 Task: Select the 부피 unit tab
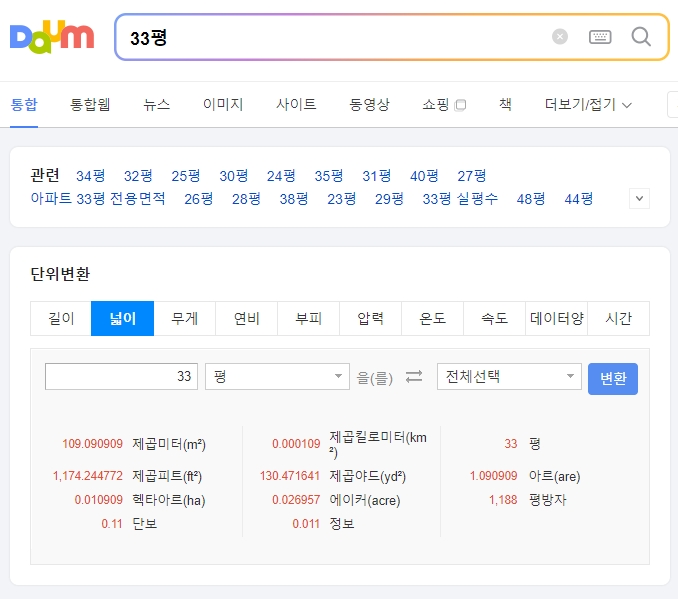coord(308,318)
